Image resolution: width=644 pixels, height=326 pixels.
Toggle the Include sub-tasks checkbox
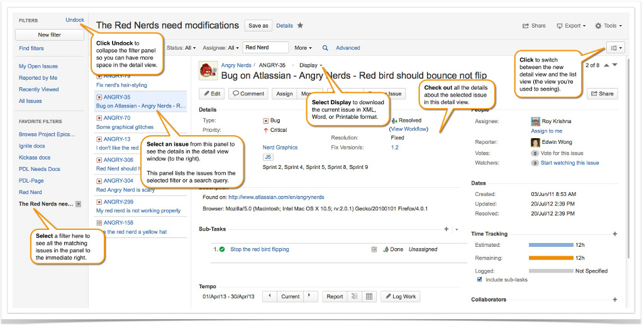click(x=480, y=280)
